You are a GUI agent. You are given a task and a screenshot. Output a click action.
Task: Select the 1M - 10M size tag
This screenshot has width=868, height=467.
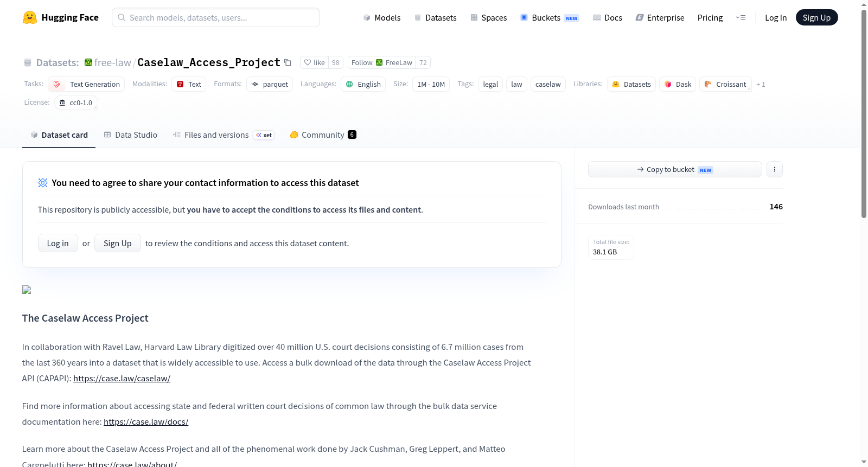[431, 84]
